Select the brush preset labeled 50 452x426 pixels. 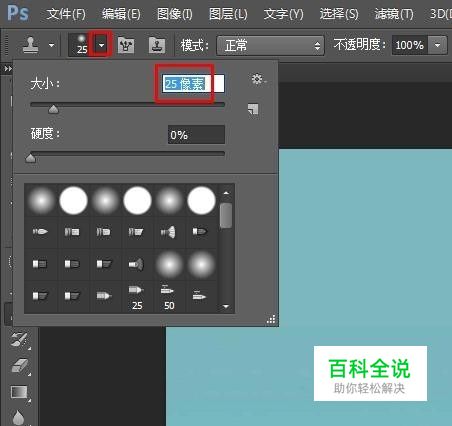(169, 297)
